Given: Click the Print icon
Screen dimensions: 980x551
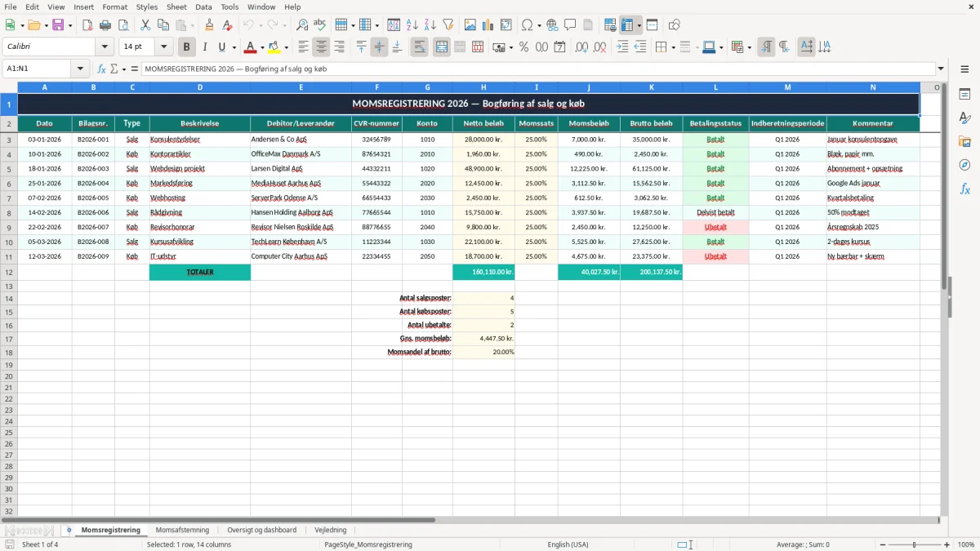Looking at the screenshot, I should pos(105,25).
